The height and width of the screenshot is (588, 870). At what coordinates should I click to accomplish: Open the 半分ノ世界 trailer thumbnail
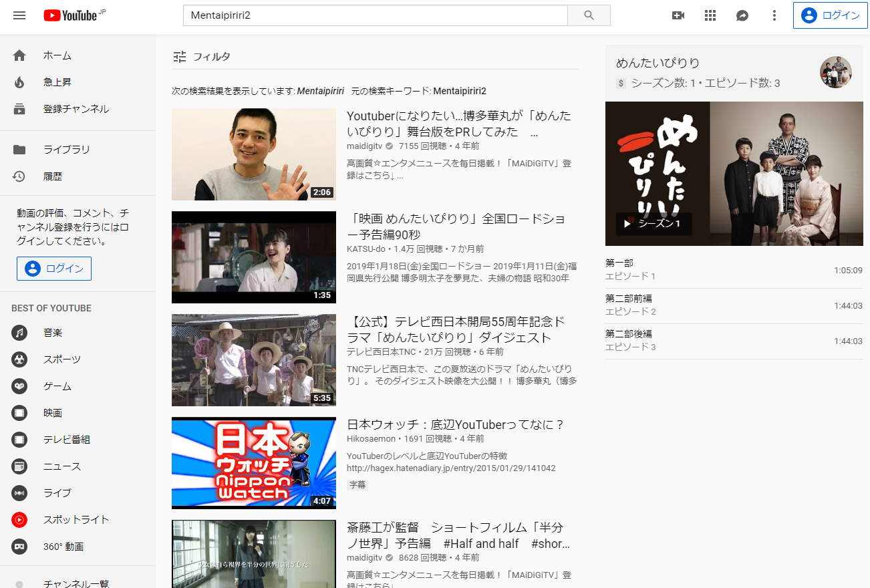[x=254, y=554]
